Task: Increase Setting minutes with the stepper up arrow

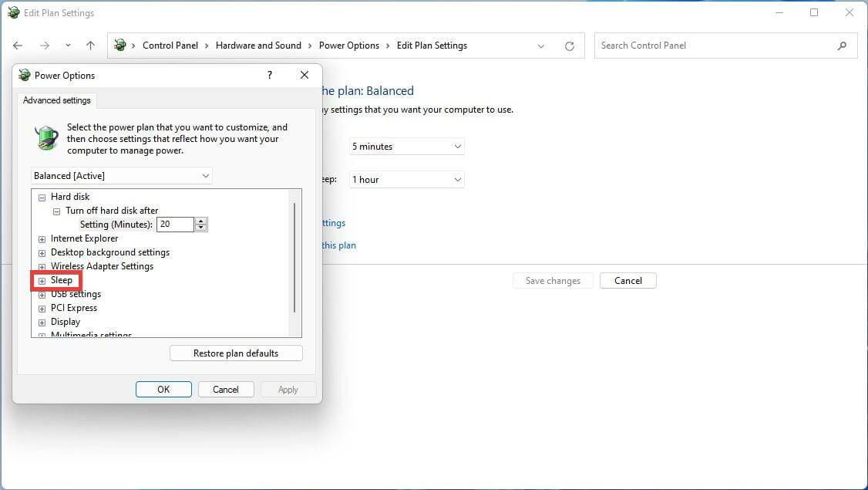Action: click(201, 221)
